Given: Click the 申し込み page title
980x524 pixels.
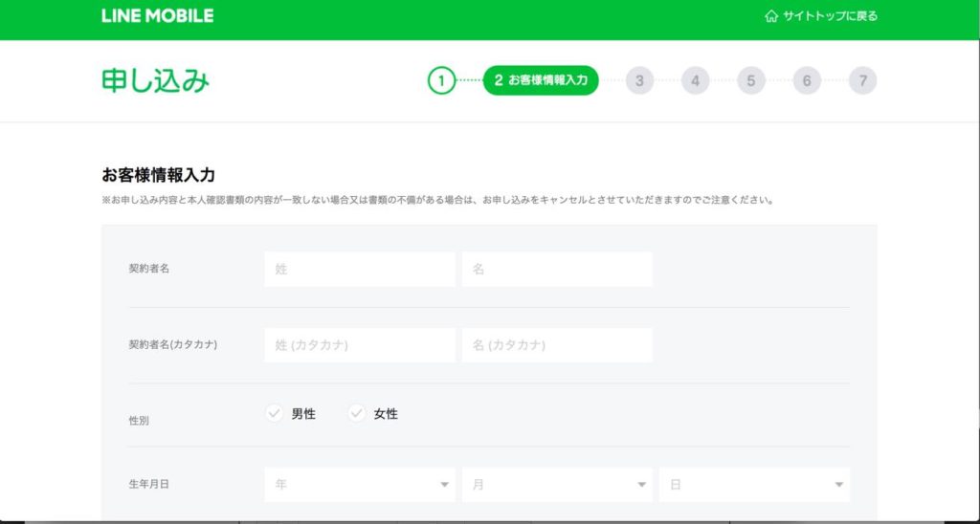Looking at the screenshot, I should pyautogui.click(x=156, y=81).
